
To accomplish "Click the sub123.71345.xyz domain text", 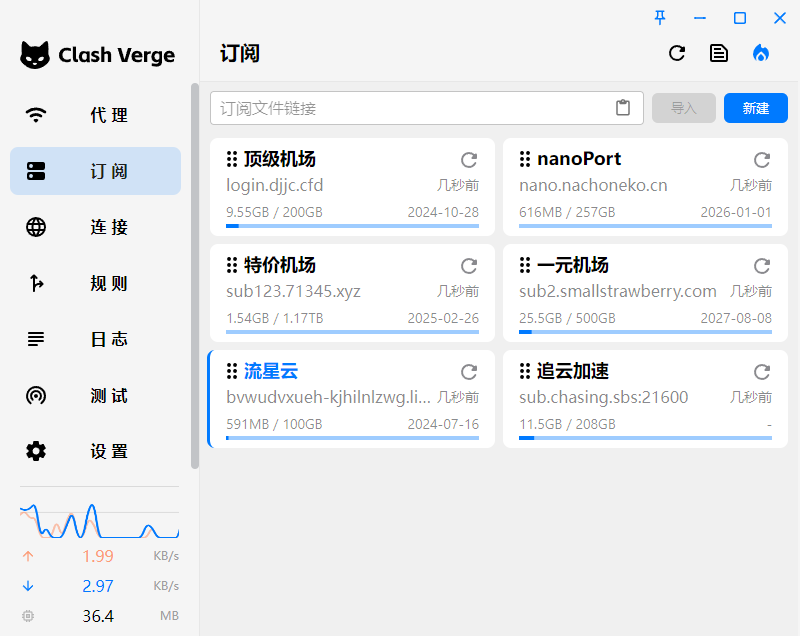I will pyautogui.click(x=293, y=292).
